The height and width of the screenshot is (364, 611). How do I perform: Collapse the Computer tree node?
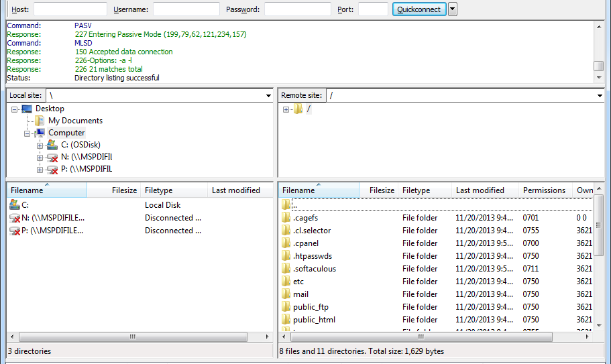point(27,133)
